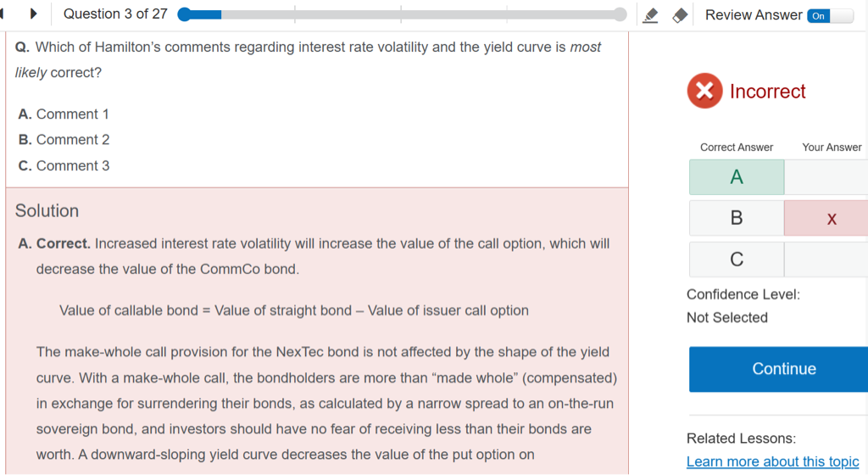
Task: Click the Your Answer cell for A
Action: click(826, 177)
